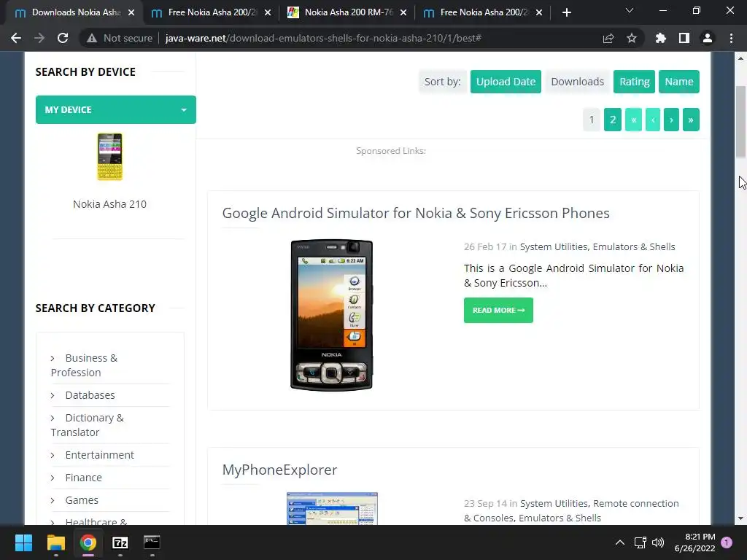Click READ MORE for Android Simulator
The height and width of the screenshot is (560, 747).
click(498, 310)
